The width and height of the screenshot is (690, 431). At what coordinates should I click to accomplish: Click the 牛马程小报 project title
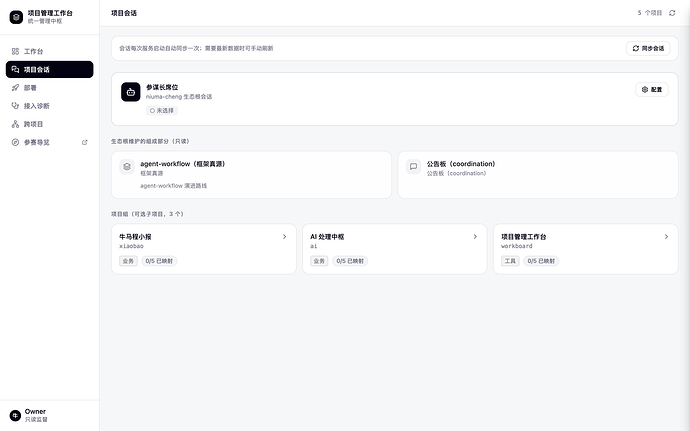(135, 236)
